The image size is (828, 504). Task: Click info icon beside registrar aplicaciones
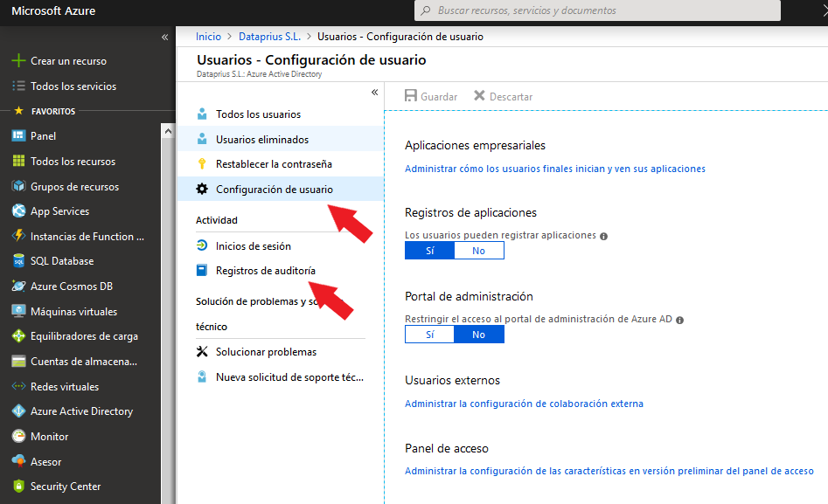603,237
